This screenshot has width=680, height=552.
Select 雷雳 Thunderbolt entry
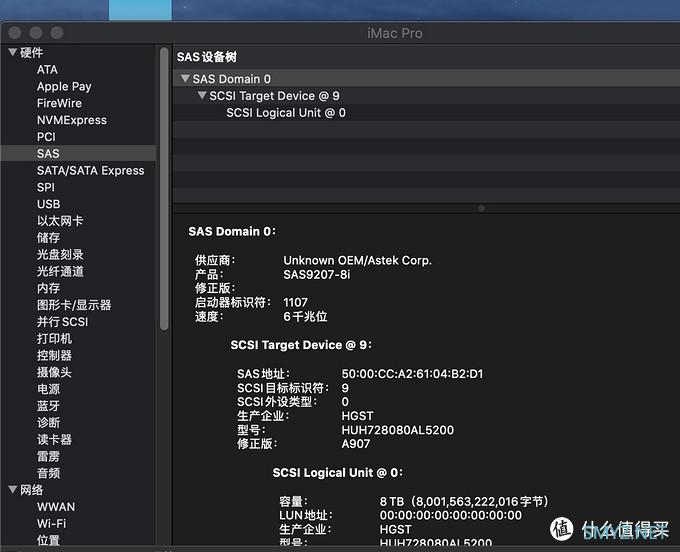click(49, 456)
